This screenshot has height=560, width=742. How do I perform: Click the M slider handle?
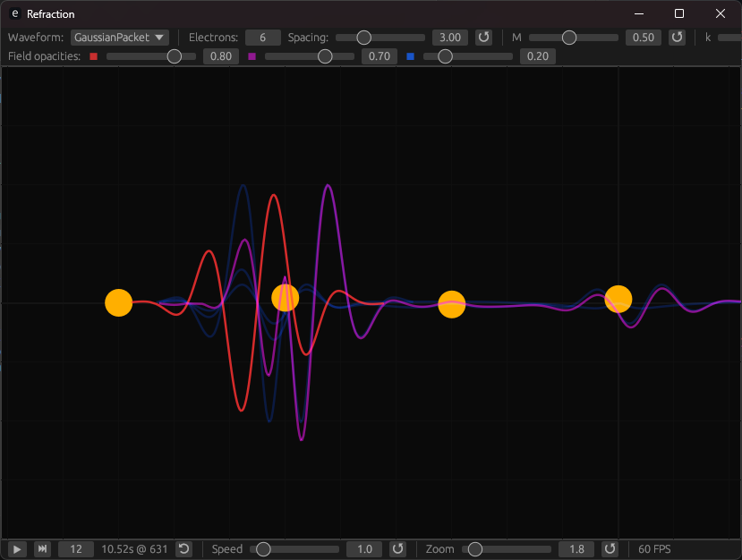point(569,38)
